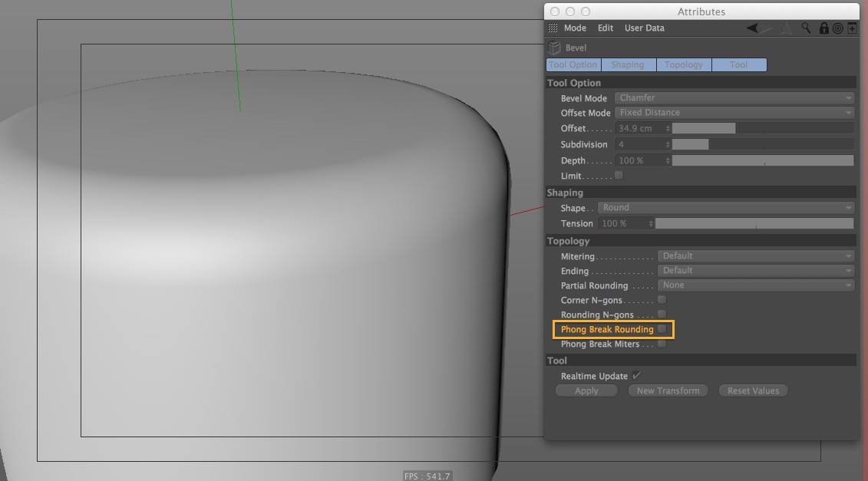Click the Subdivision field stepper arrows
This screenshot has width=868, height=481.
point(668,144)
